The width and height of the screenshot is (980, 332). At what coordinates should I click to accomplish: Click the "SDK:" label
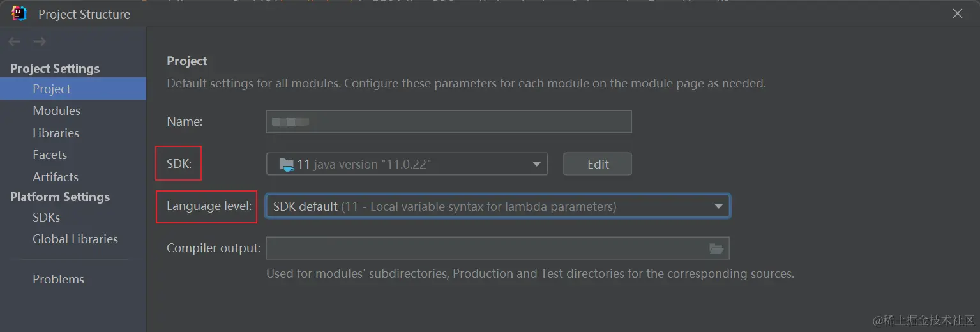[x=179, y=163]
